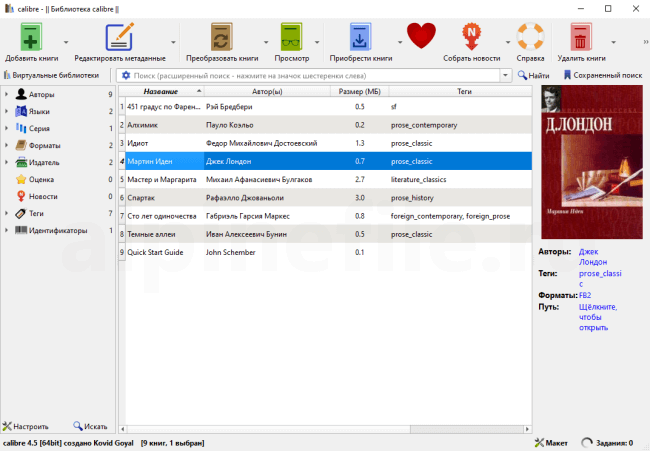This screenshot has height=451, width=650.
Task: Expand the Авторы tree node
Action: click(6, 95)
